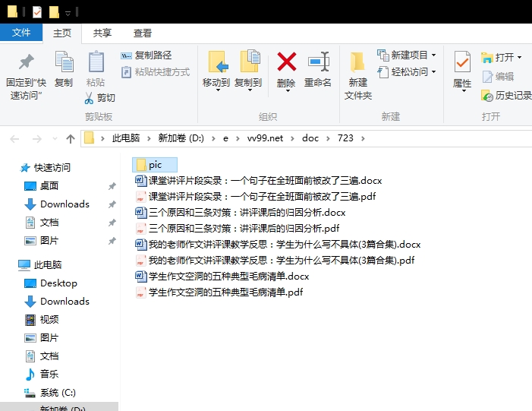
Task: Open the recent locations dropdown arrow
Action: [55, 138]
